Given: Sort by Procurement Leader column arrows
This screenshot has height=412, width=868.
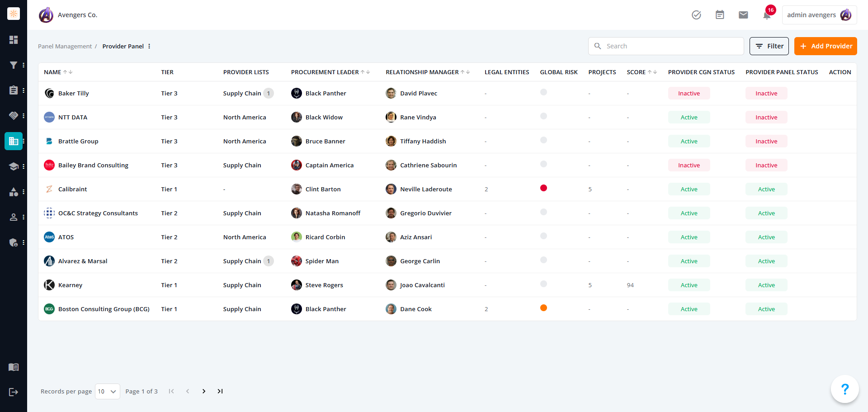Looking at the screenshot, I should click(365, 72).
